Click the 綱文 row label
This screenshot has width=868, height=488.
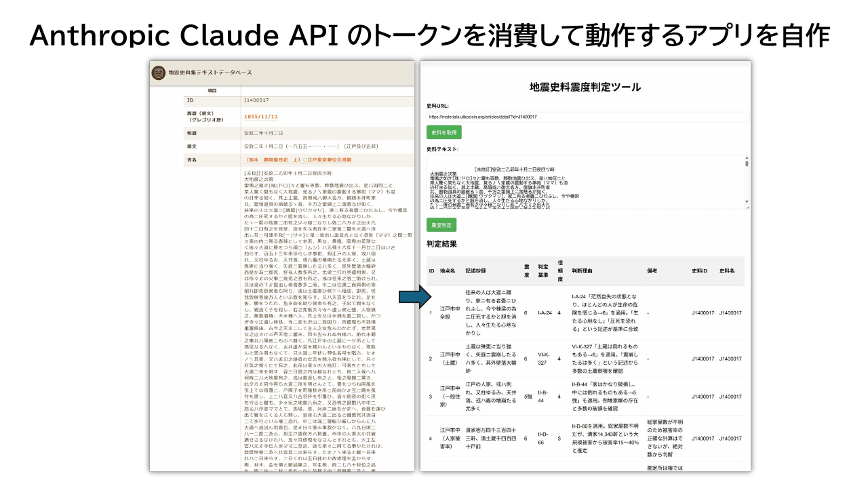(x=192, y=146)
